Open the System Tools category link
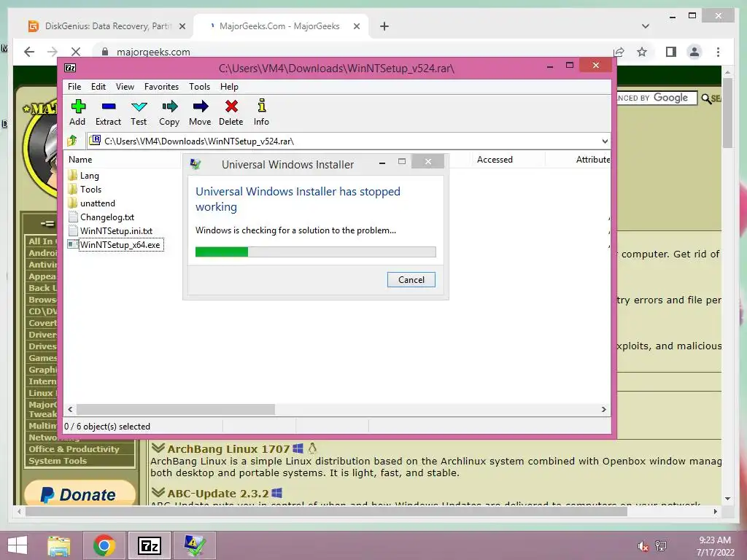Image resolution: width=747 pixels, height=560 pixels. (x=58, y=461)
